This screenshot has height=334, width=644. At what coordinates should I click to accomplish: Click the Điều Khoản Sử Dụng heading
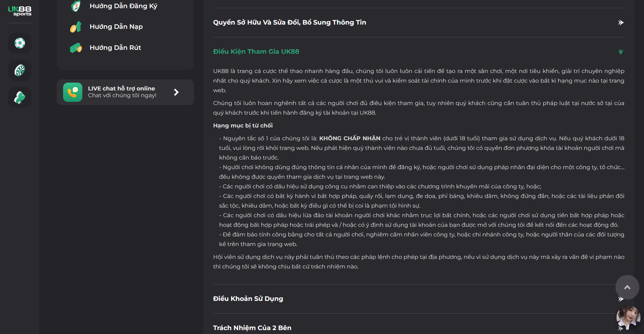248,299
